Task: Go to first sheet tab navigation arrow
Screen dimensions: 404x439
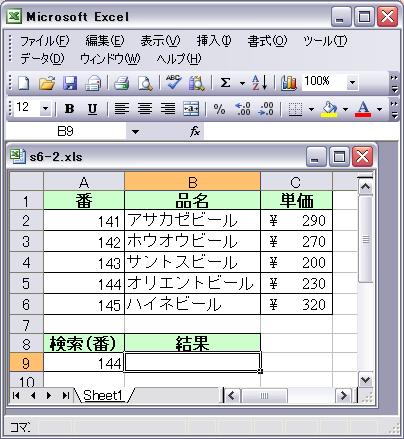Action: pyautogui.click(x=16, y=396)
